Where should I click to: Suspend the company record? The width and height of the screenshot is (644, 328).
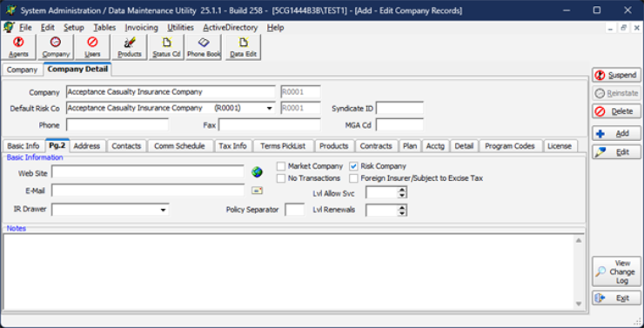click(x=616, y=75)
